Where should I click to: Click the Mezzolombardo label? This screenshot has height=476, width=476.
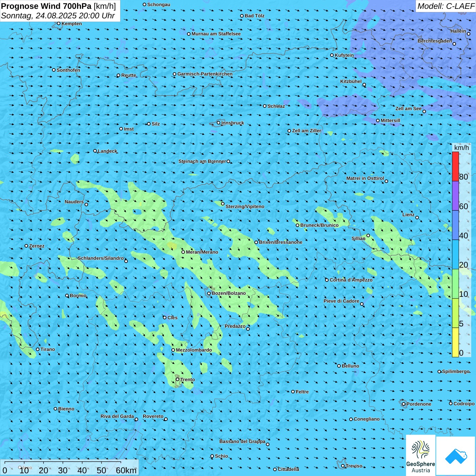(x=194, y=350)
